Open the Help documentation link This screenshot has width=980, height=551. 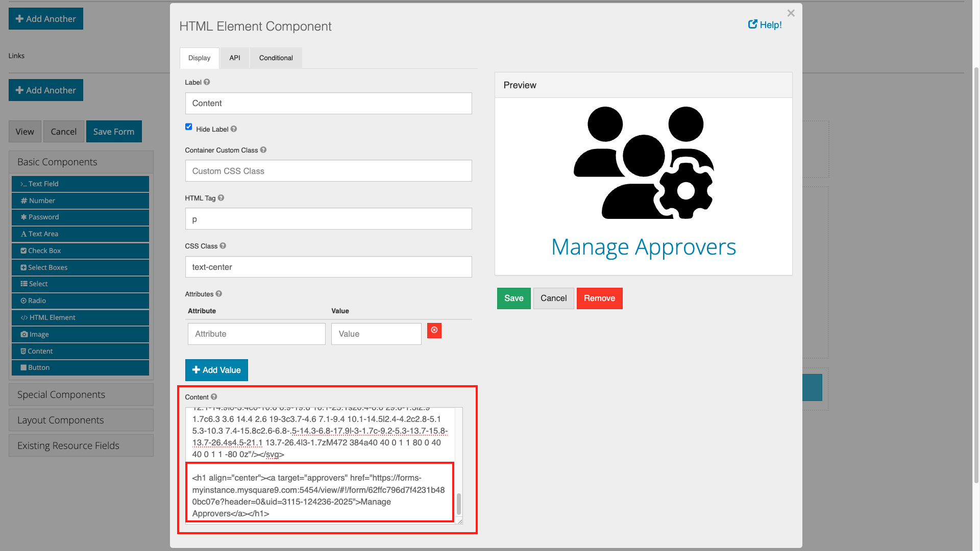765,24
